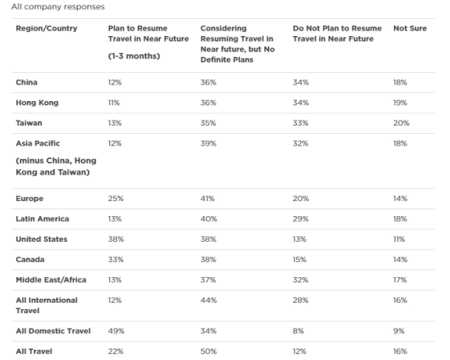This screenshot has height=360, width=450.
Task: Click the Hong Kong row label
Action: tap(37, 103)
